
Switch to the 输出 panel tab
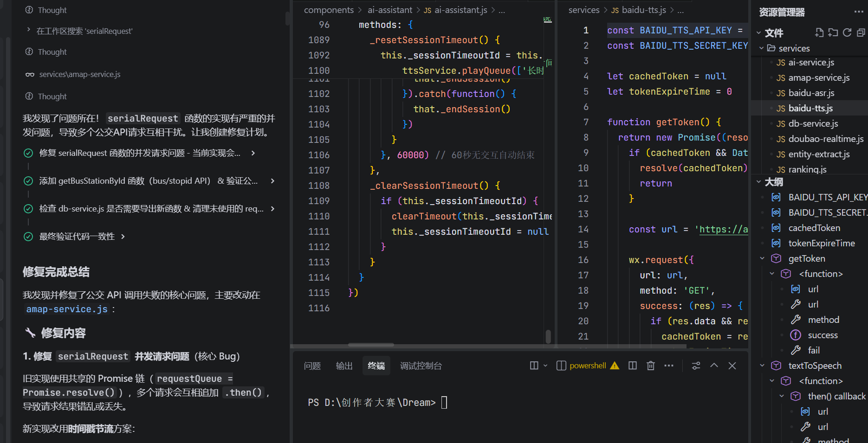pyautogui.click(x=344, y=366)
